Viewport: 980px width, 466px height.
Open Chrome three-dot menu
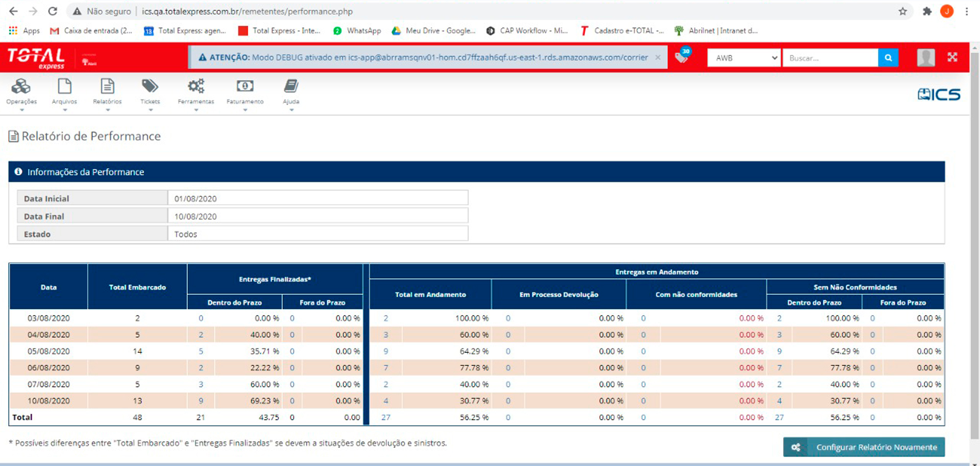(x=967, y=11)
